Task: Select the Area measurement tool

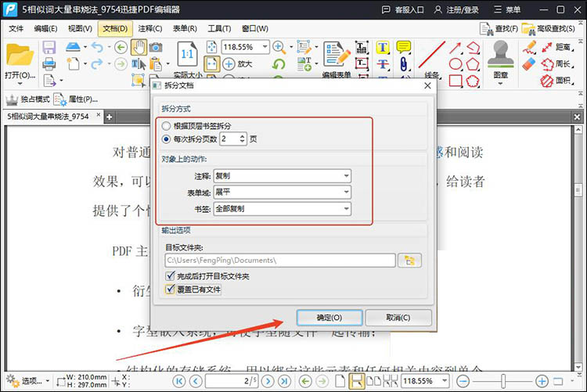Action: pos(558,81)
